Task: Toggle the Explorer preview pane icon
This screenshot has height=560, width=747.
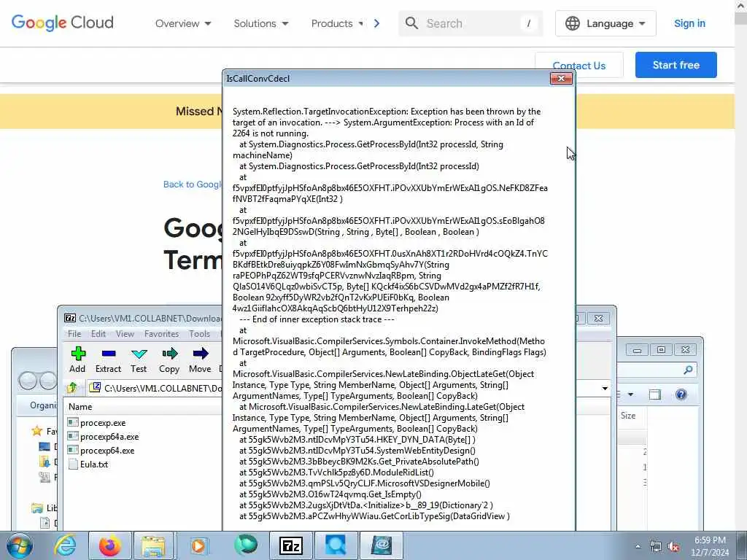Action: pos(656,394)
